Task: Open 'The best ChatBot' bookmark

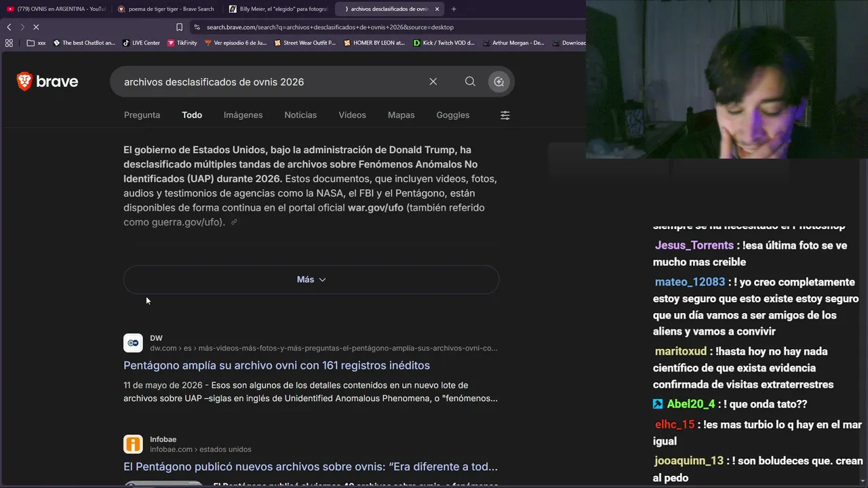Action: click(84, 43)
